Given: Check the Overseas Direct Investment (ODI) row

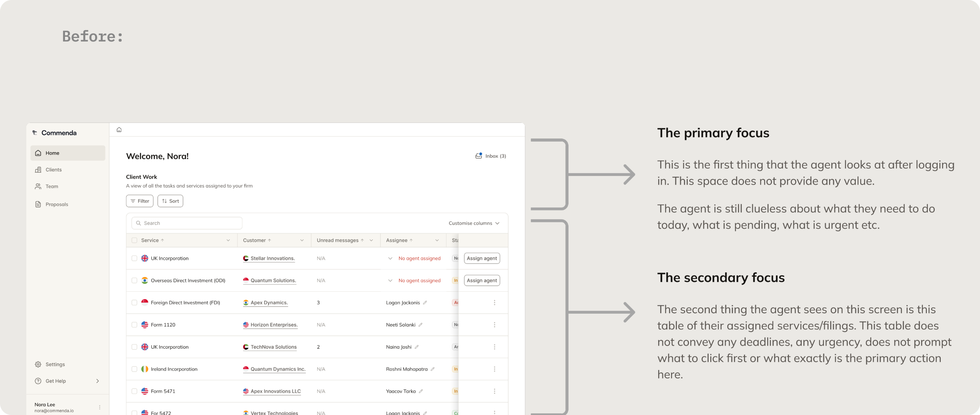Looking at the screenshot, I should pyautogui.click(x=134, y=280).
